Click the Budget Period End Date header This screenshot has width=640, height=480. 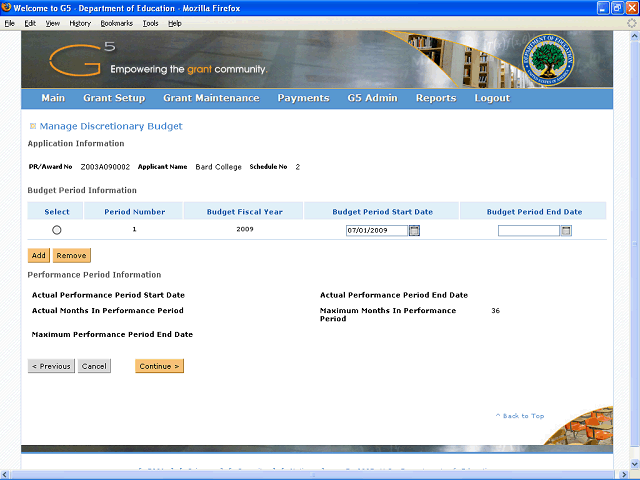click(x=534, y=212)
